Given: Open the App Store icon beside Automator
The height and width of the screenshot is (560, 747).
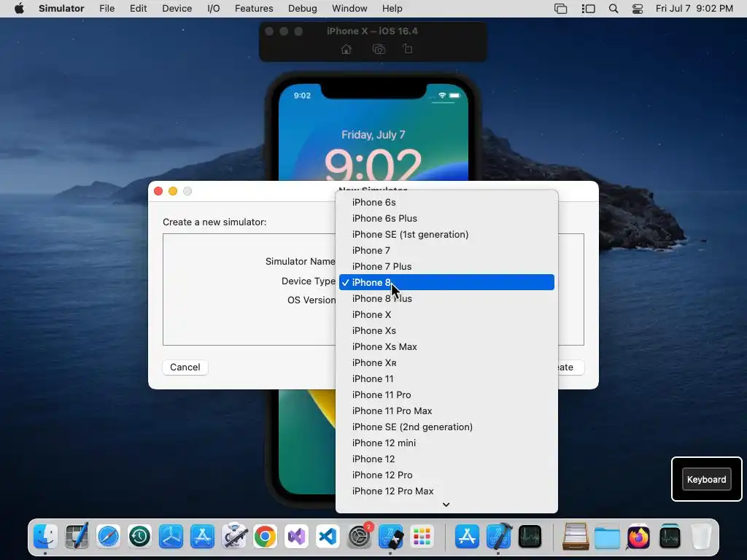Looking at the screenshot, I should tap(203, 537).
